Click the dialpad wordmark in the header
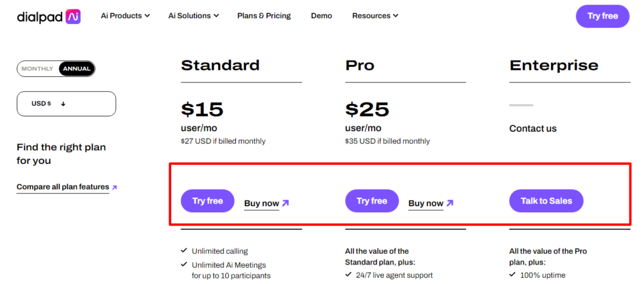Screen dimensions: 644x284 [40, 16]
